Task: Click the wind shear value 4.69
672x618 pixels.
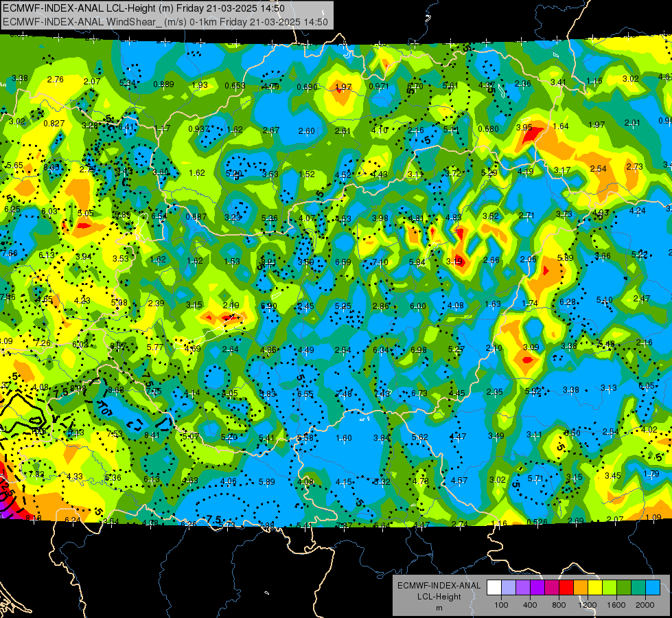Action: coord(192,348)
